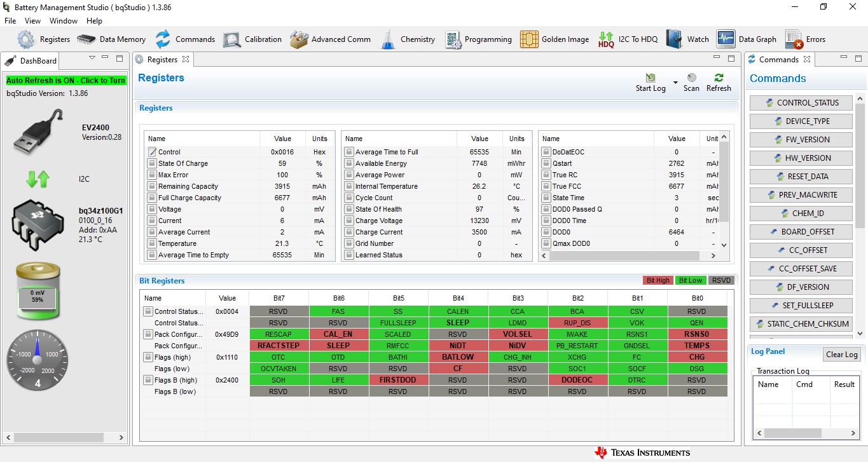
Task: Click lock icon for Average Time to Full
Action: pyautogui.click(x=349, y=152)
